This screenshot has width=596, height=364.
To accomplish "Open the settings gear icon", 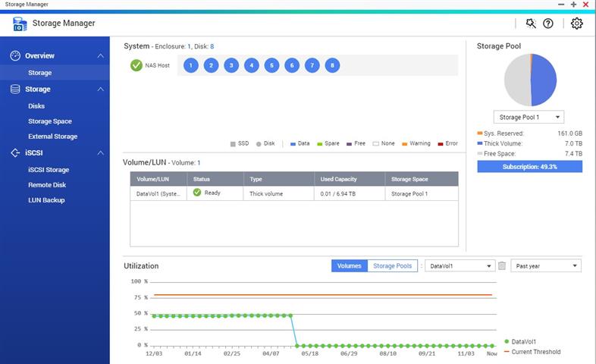I will (x=576, y=24).
